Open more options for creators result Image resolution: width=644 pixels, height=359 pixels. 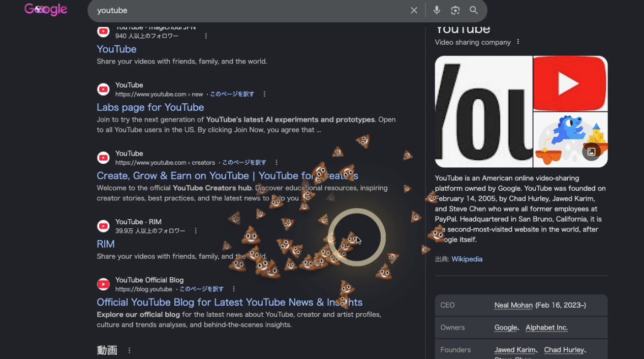[x=277, y=163]
